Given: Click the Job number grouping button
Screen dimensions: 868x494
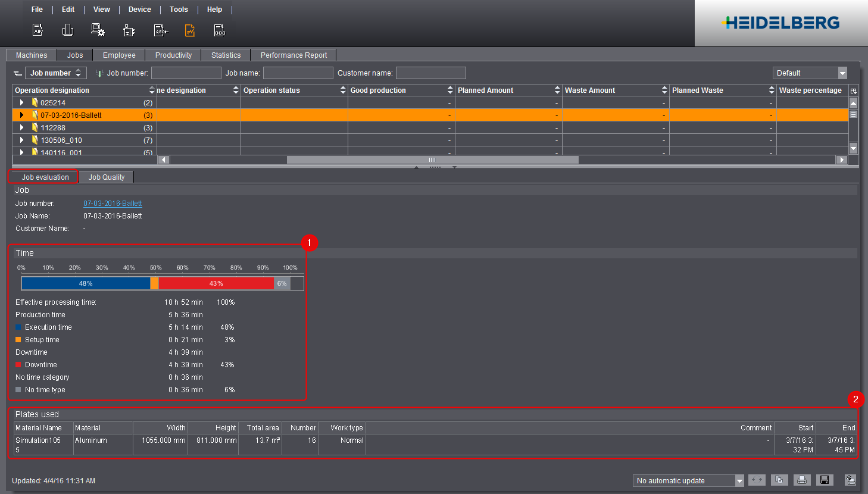Looking at the screenshot, I should (x=55, y=73).
